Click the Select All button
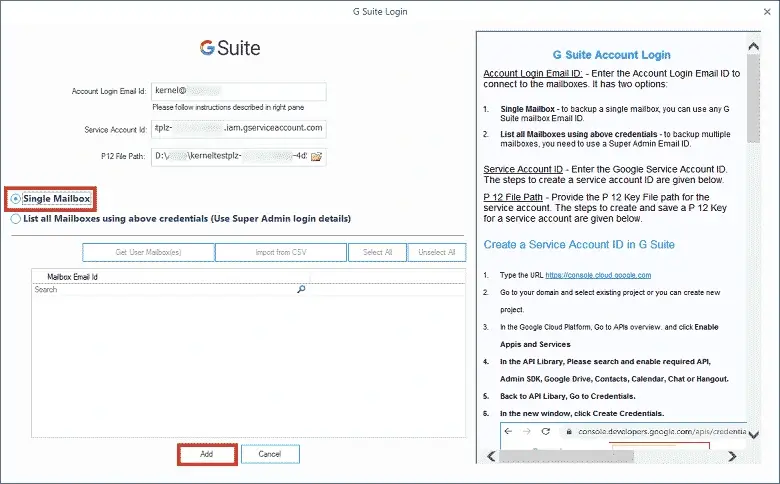This screenshot has height=484, width=780. pos(378,252)
